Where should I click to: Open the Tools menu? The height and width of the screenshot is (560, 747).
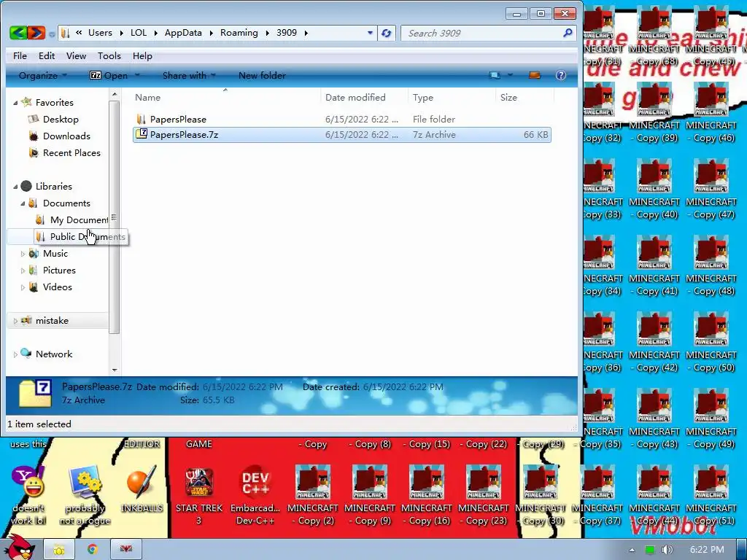point(109,55)
